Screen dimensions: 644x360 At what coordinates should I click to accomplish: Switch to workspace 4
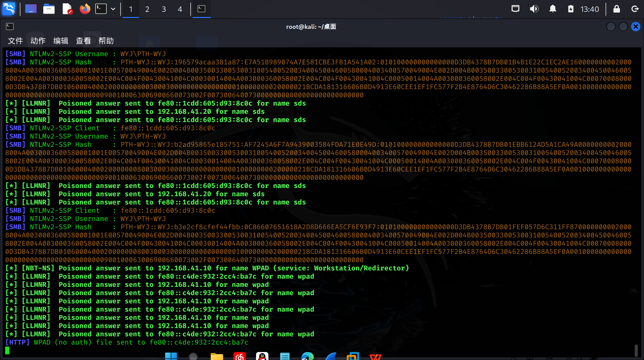click(x=180, y=9)
